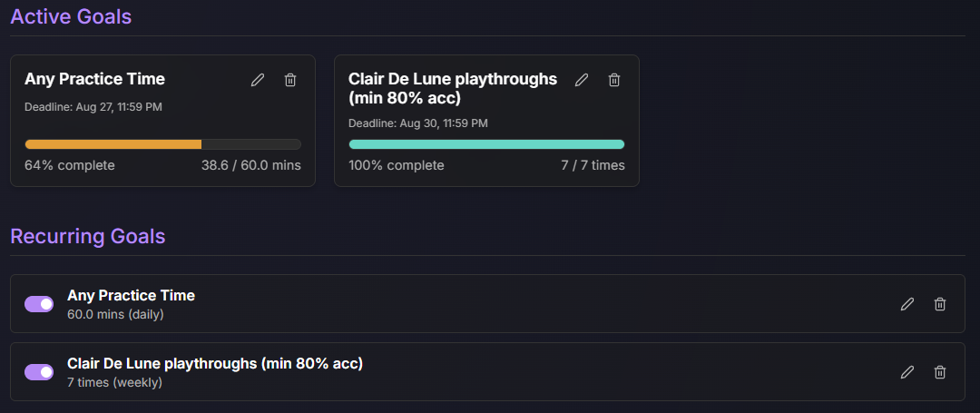Click the Aug 27 deadline text
This screenshot has height=413, width=980.
[x=93, y=107]
